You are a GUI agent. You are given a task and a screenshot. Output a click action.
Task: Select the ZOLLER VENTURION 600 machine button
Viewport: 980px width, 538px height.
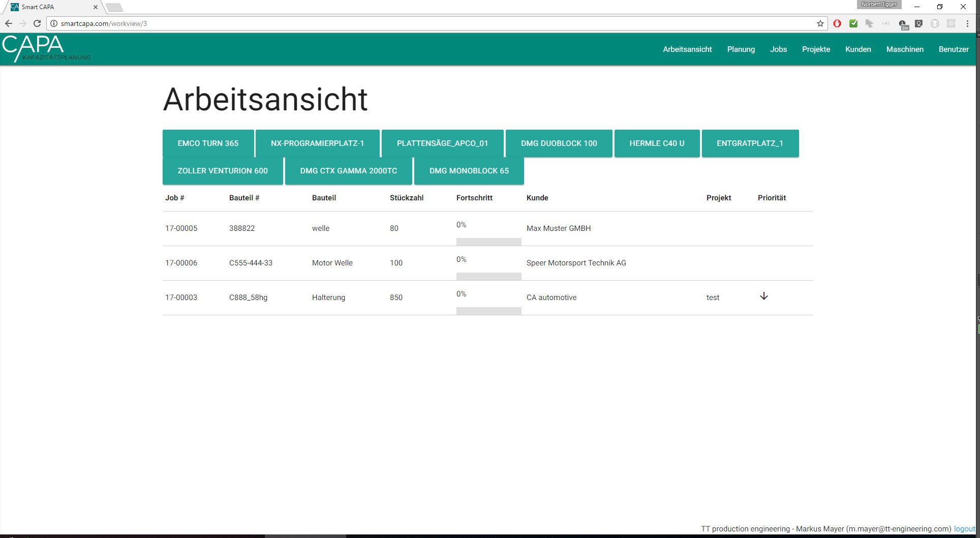tap(223, 171)
